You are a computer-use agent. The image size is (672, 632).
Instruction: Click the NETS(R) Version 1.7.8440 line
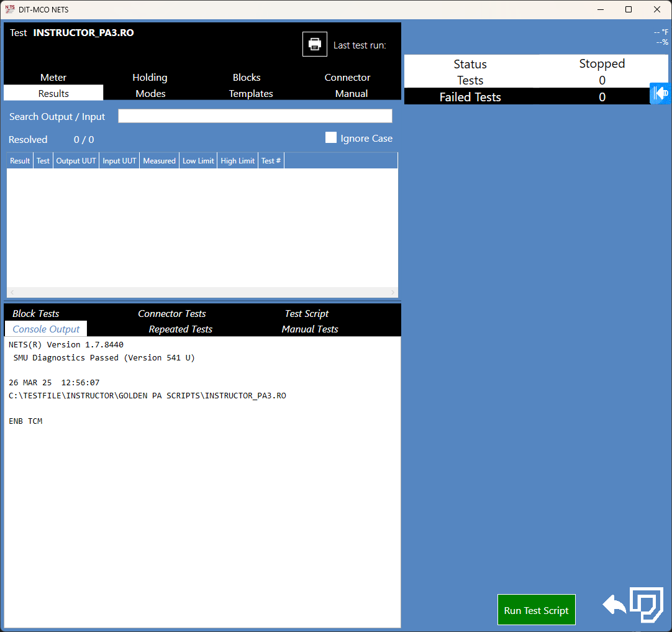66,344
